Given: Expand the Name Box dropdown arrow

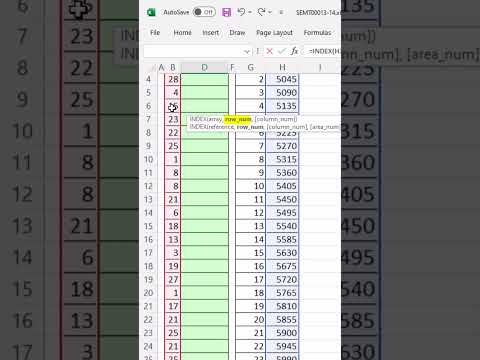Looking at the screenshot, I should point(247,51).
